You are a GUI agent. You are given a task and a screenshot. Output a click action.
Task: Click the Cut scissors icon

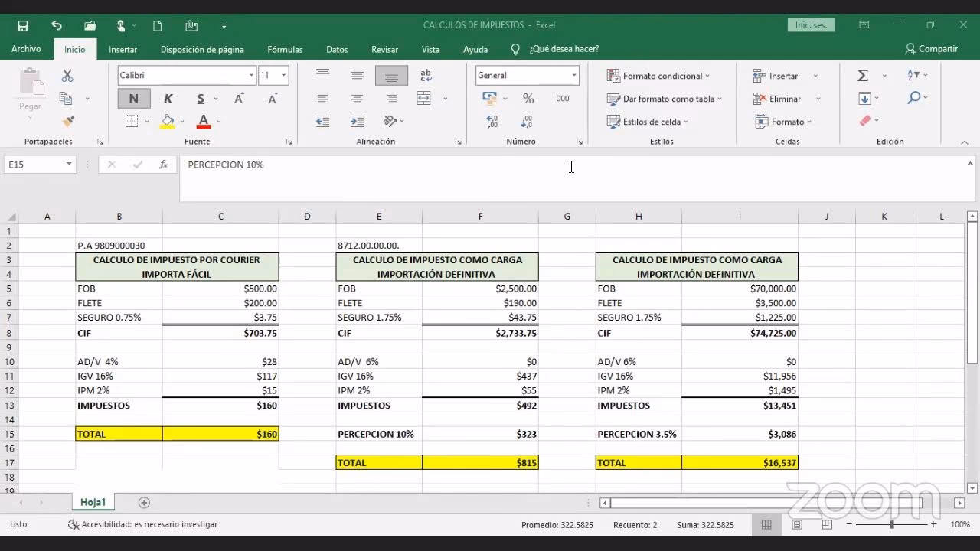tap(67, 76)
